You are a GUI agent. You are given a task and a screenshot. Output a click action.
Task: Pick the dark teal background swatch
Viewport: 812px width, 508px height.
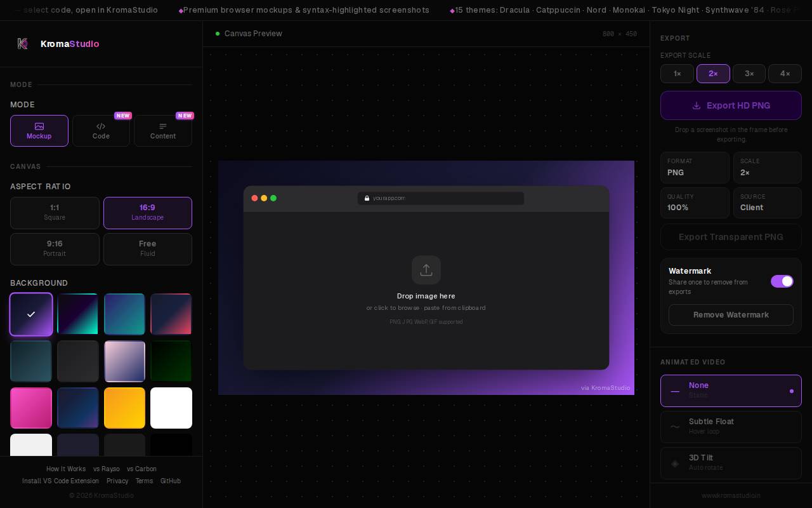[x=31, y=361]
